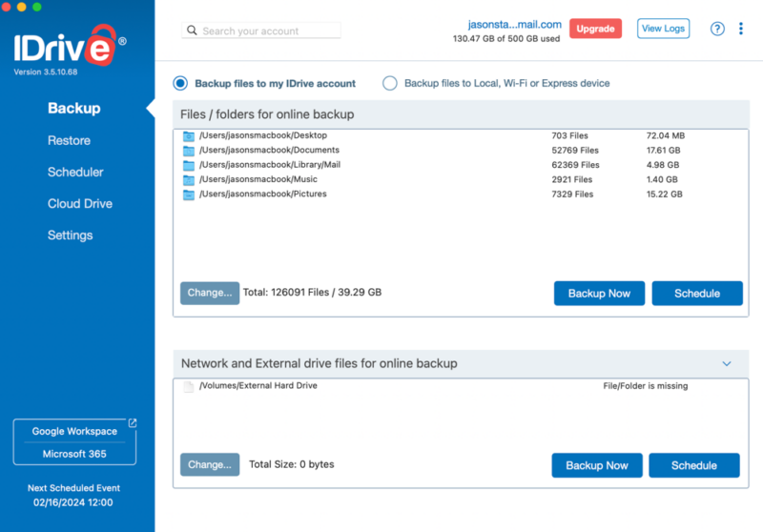Focus the Search your account field
This screenshot has height=532, width=763.
click(x=261, y=31)
